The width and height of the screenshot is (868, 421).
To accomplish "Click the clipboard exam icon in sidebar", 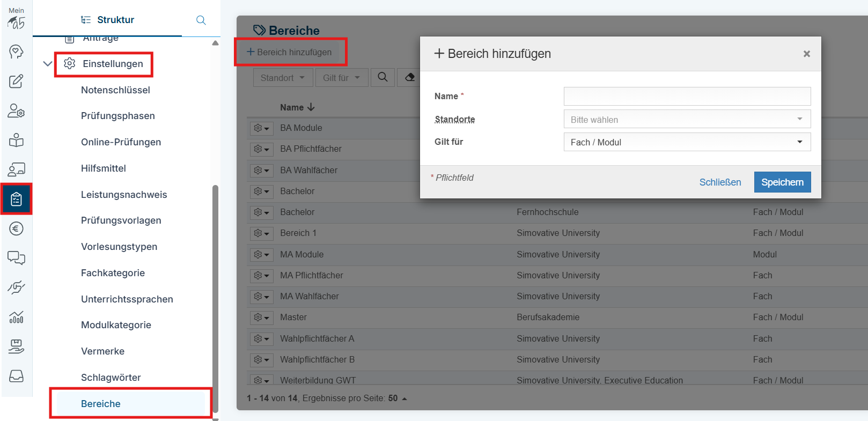I will (16, 199).
